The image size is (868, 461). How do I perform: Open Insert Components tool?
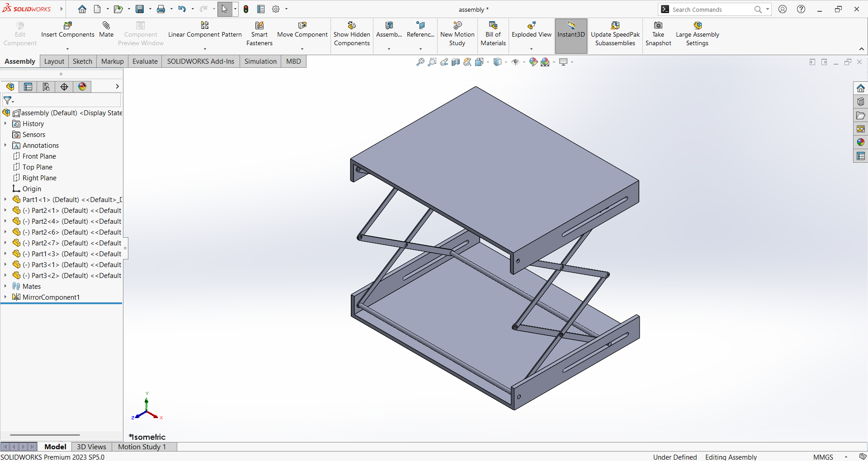[x=68, y=26]
